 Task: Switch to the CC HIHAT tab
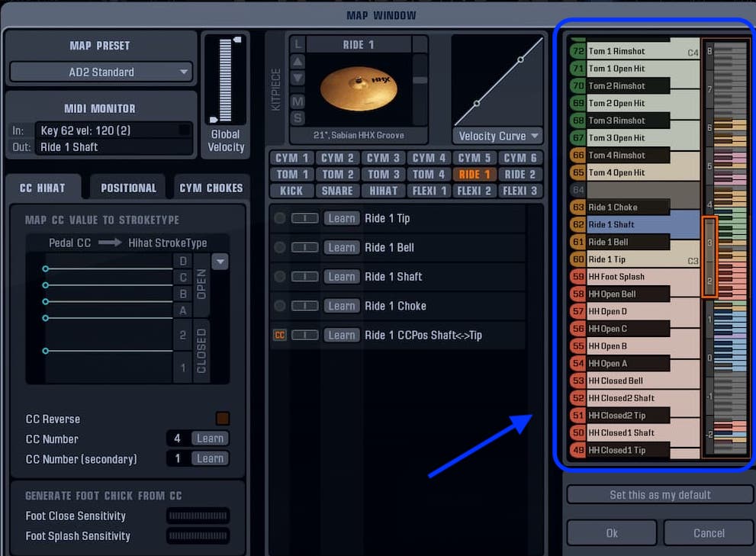(43, 188)
